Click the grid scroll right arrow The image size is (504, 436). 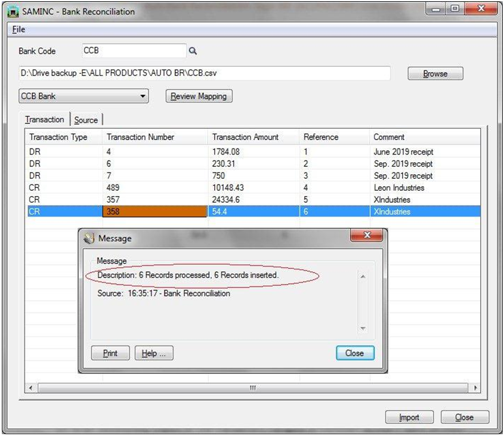476,388
